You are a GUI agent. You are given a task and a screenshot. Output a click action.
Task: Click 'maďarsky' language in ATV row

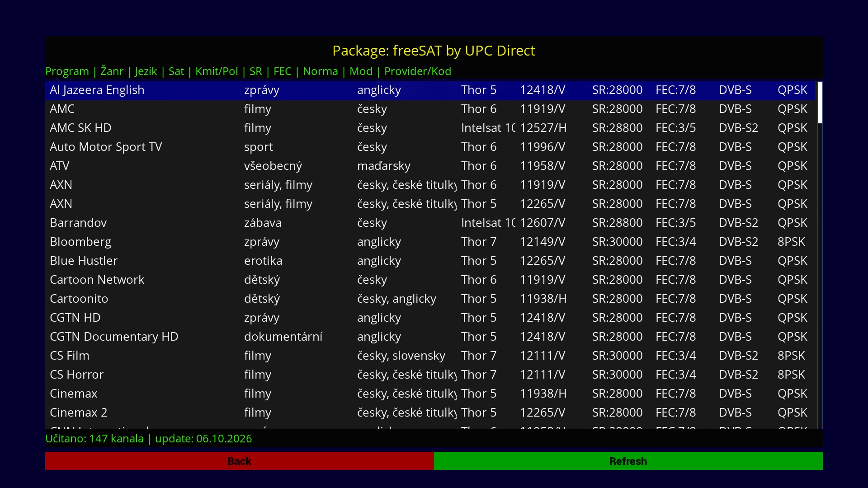[x=384, y=166]
